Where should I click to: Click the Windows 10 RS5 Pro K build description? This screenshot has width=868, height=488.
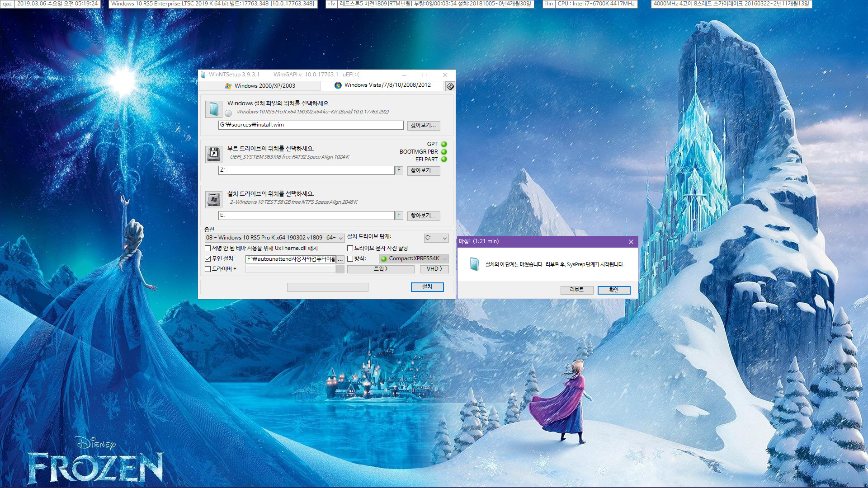313,112
